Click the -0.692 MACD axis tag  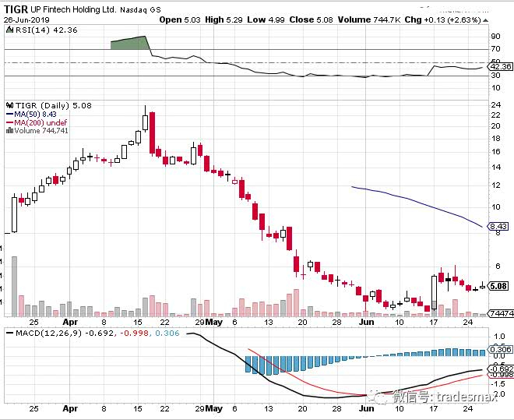(501, 369)
